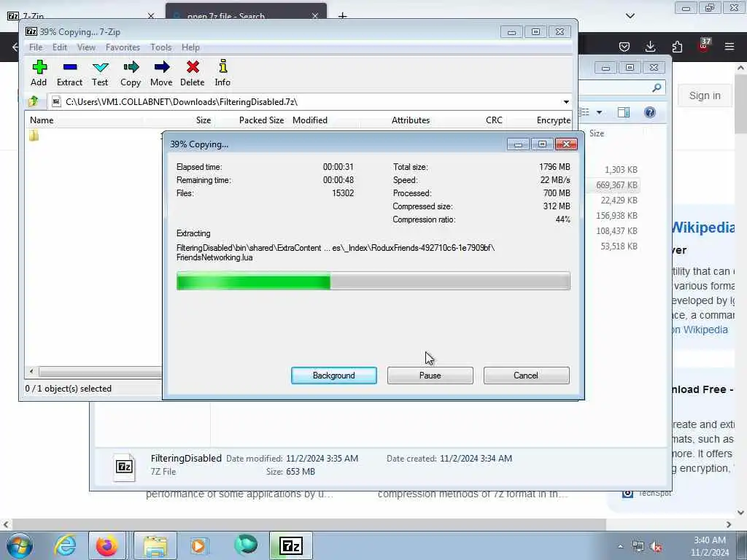Screen dimensions: 747x560
Task: Click the Explorer search magnifier icon
Action: point(657,87)
